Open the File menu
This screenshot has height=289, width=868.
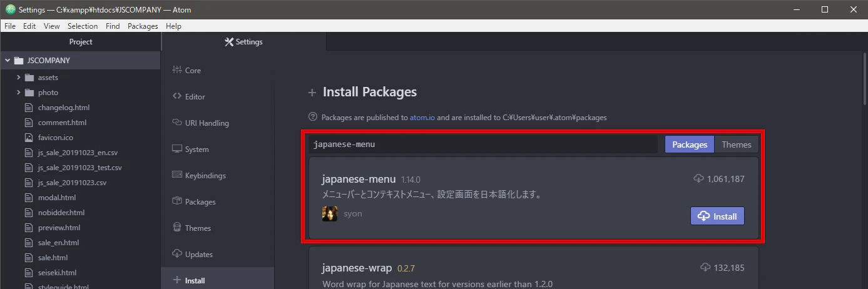coord(10,26)
